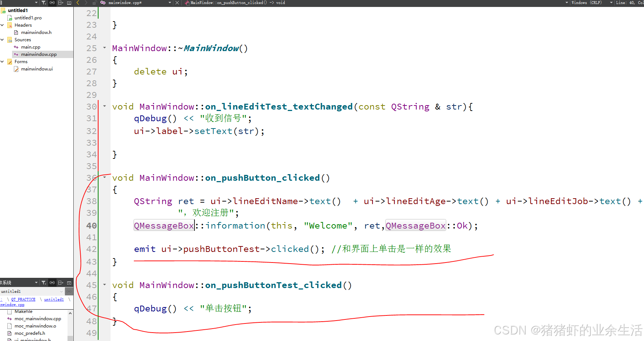Open the file system panel view selector dropdown
Viewport: 644px width, 341px height.
(x=36, y=283)
